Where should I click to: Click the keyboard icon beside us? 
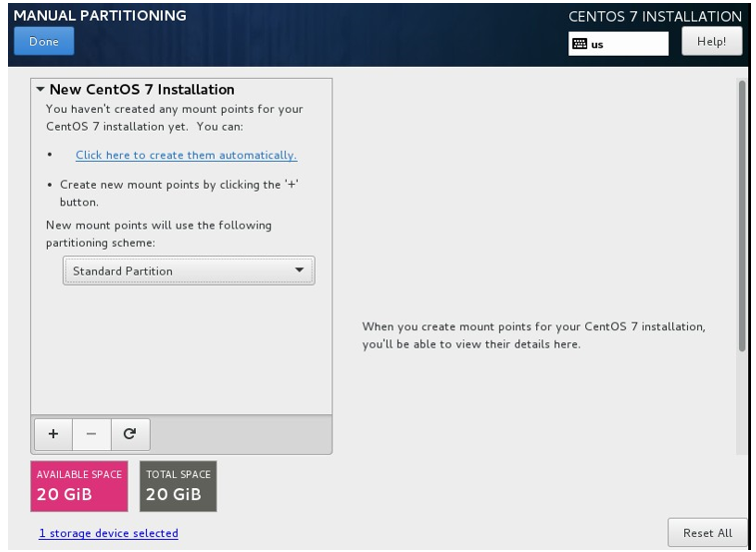click(x=579, y=44)
